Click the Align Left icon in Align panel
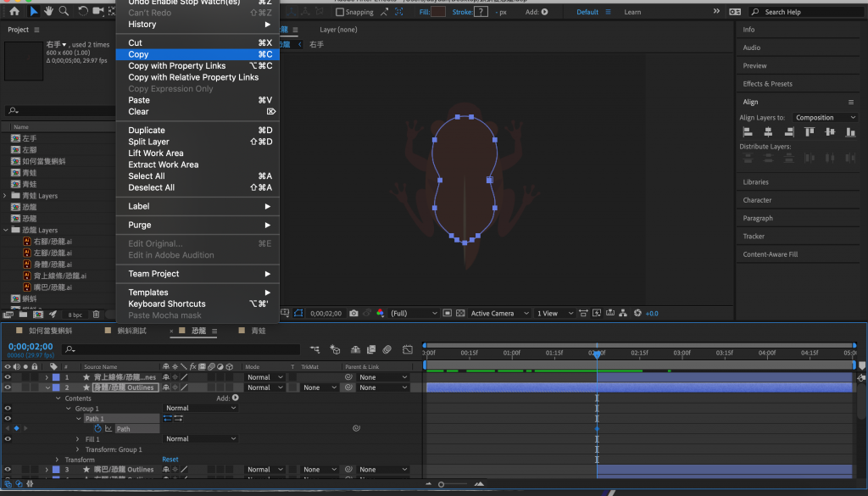The width and height of the screenshot is (868, 496). [748, 131]
